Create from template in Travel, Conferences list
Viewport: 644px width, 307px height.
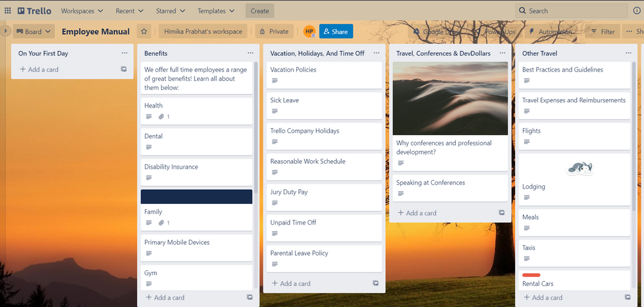[502, 212]
